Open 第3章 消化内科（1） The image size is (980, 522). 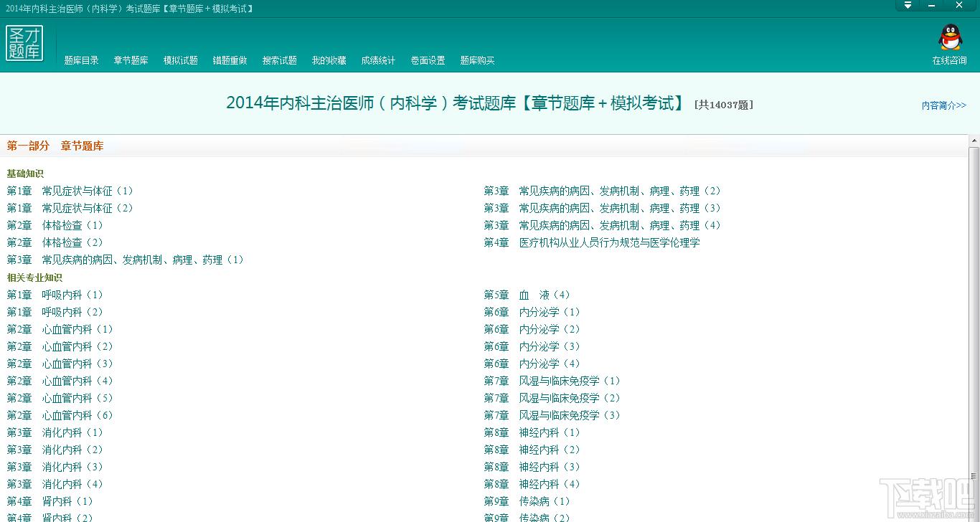point(55,432)
